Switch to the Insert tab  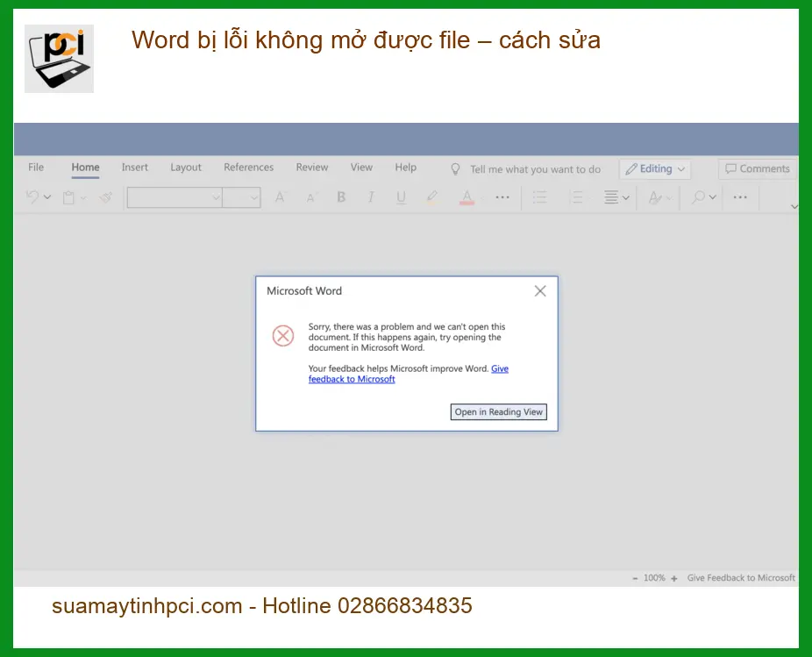coord(135,168)
